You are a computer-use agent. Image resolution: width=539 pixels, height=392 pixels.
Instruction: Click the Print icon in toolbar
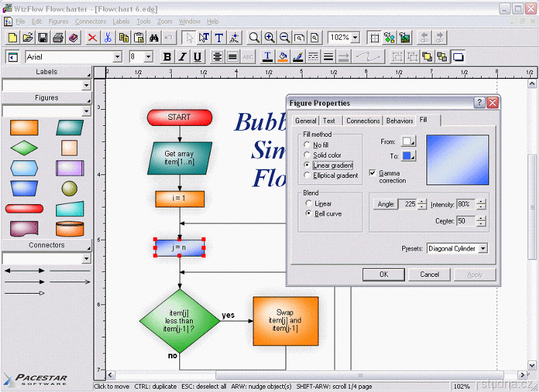(58, 38)
